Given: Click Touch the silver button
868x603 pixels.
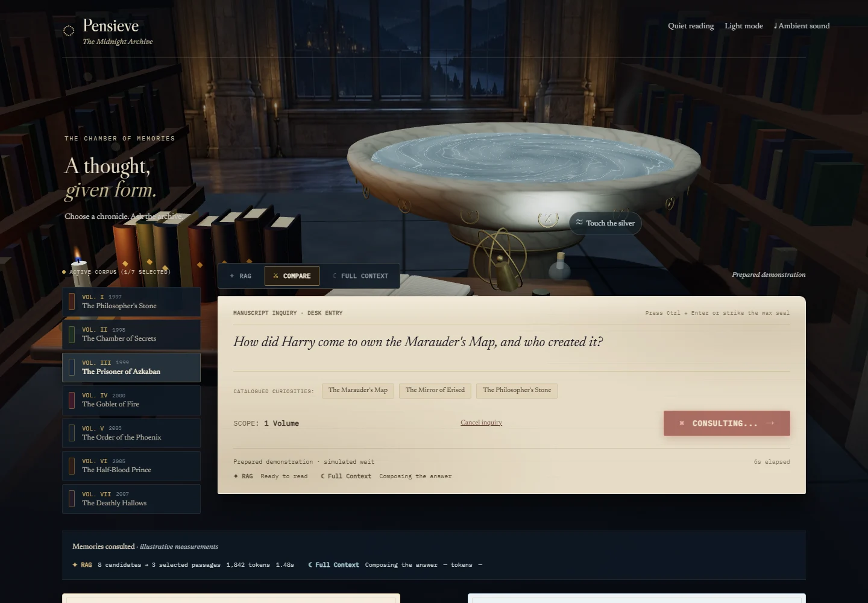Looking at the screenshot, I should click(x=605, y=223).
